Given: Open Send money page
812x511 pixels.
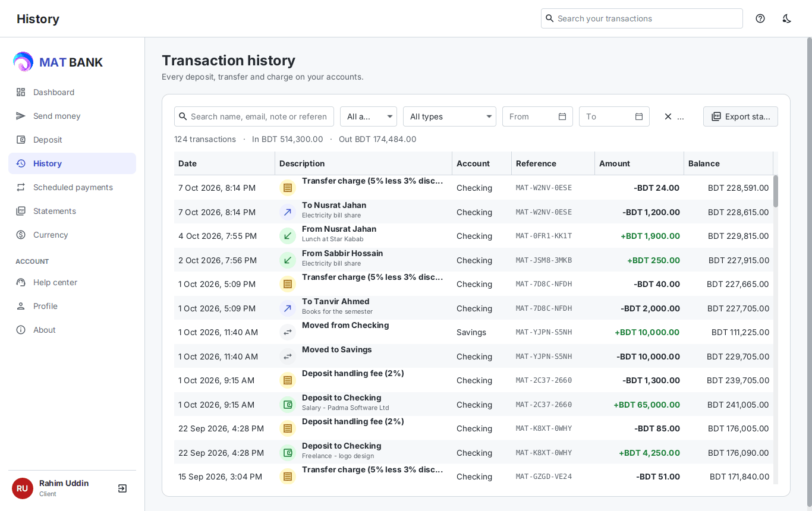Looking at the screenshot, I should pyautogui.click(x=72, y=116).
